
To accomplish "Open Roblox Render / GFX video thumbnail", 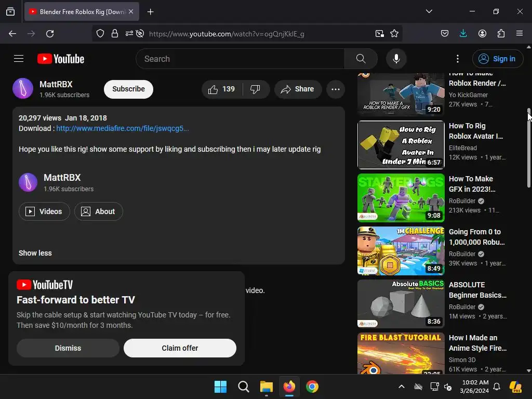I will 401,95.
